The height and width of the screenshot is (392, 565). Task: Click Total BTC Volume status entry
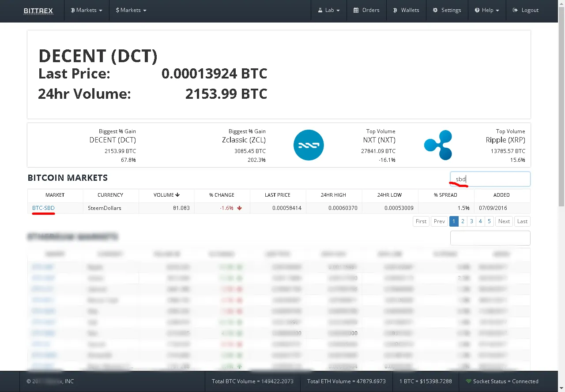(x=252, y=381)
